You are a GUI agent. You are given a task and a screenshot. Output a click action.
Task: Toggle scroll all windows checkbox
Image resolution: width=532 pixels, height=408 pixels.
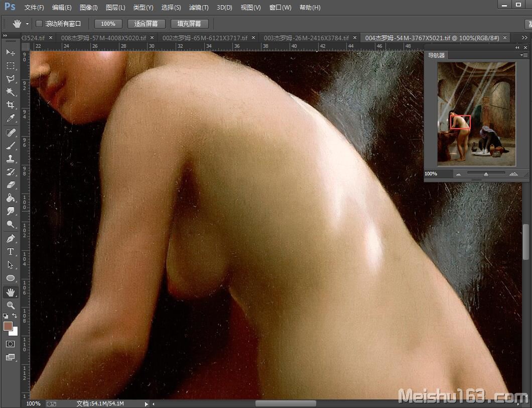coord(39,24)
